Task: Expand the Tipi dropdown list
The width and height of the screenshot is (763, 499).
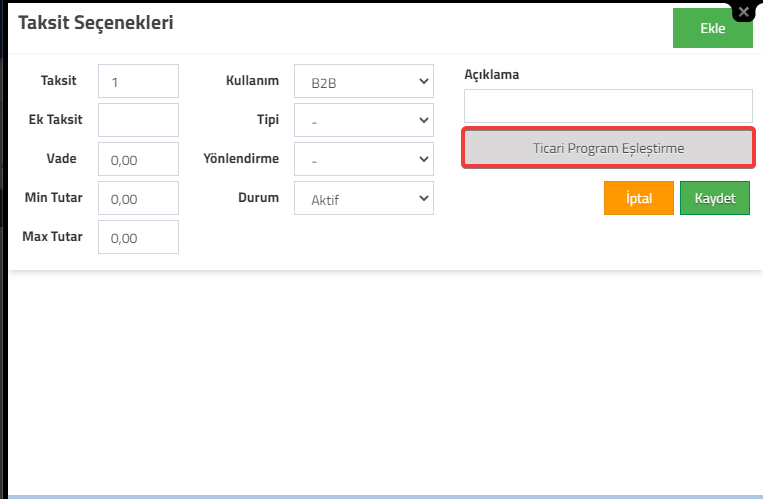Action: pyautogui.click(x=363, y=120)
